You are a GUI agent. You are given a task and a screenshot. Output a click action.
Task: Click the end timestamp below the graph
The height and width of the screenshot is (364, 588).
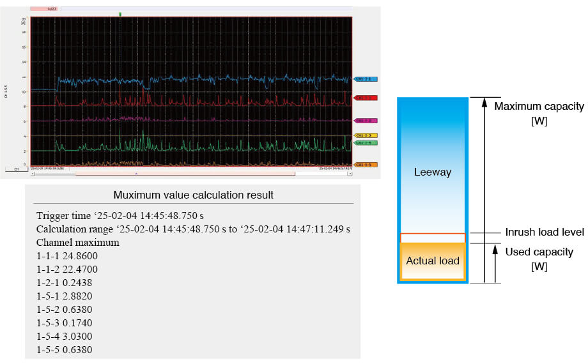point(335,169)
